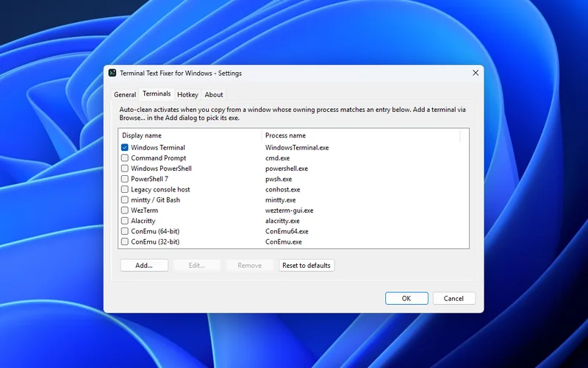Screen dimensions: 588x368
Task: Click the ConEmu64.exe process name
Action: 287,231
